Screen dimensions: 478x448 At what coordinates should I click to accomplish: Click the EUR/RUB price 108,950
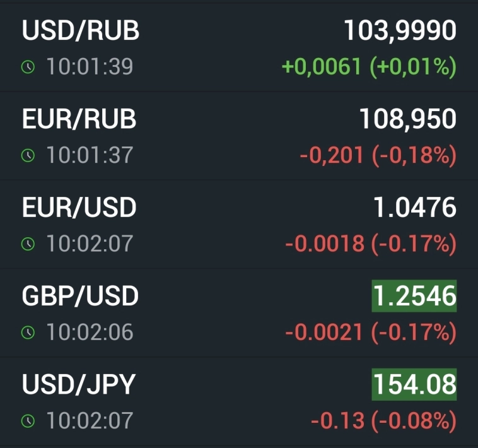coord(407,119)
